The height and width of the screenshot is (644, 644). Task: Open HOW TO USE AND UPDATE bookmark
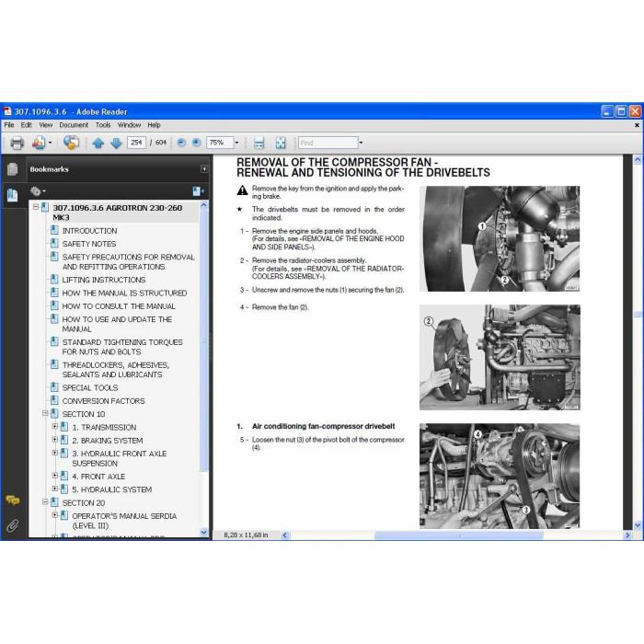coord(117,324)
